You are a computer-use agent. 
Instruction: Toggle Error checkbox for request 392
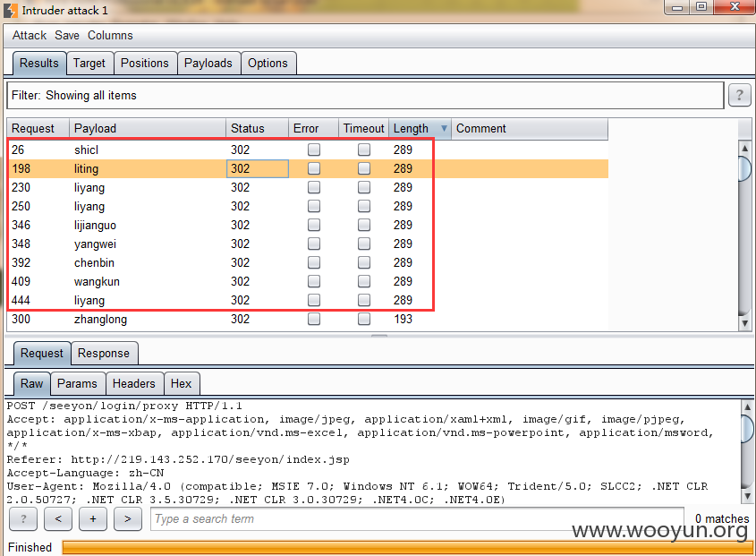tap(314, 262)
